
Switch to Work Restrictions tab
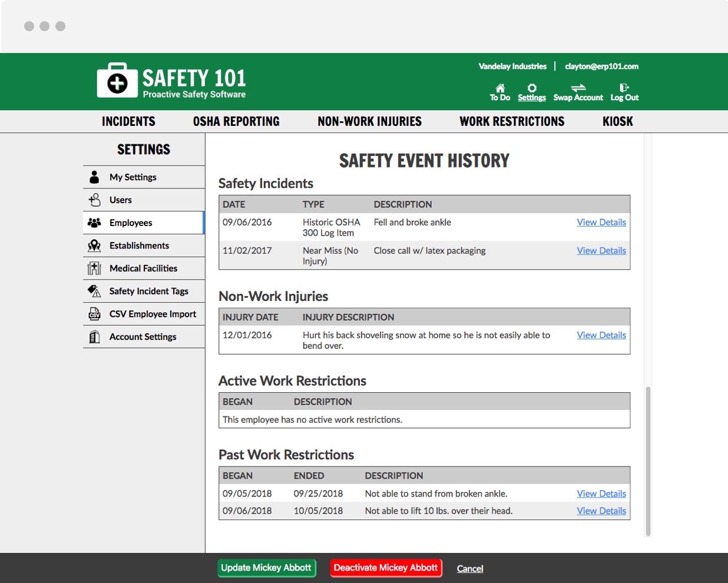pyautogui.click(x=512, y=121)
